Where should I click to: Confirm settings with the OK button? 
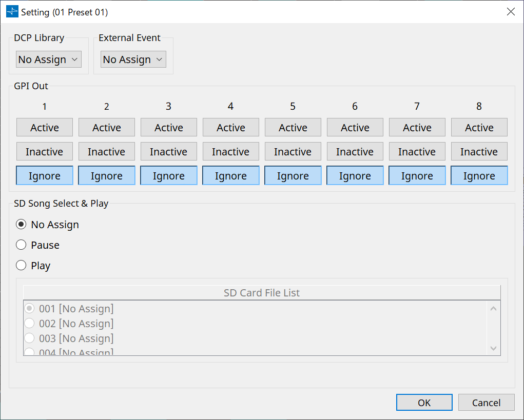(424, 403)
